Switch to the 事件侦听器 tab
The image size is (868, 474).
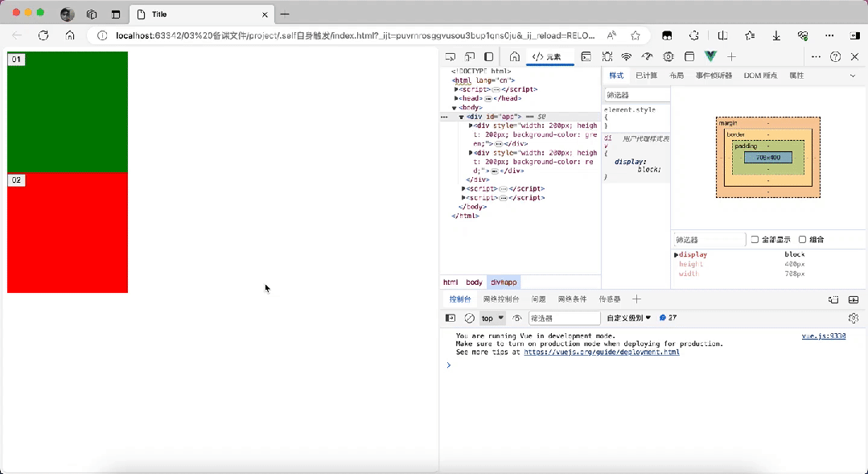pos(714,76)
